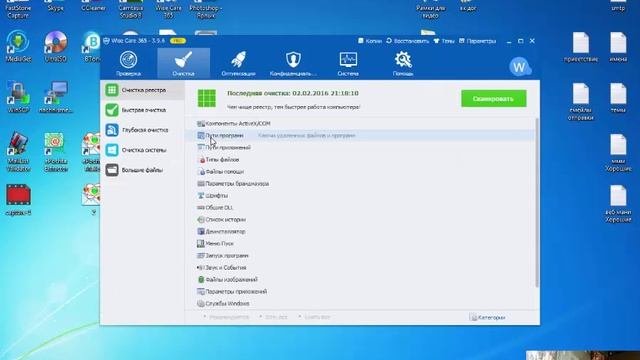Screen dimensions: 640x360
Task: Click the Выбр. все link
Action: coord(276,317)
